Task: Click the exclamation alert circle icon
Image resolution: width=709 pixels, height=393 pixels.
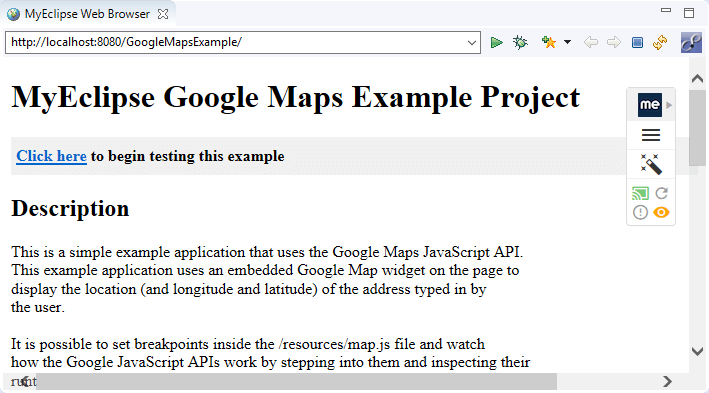Action: (x=640, y=212)
